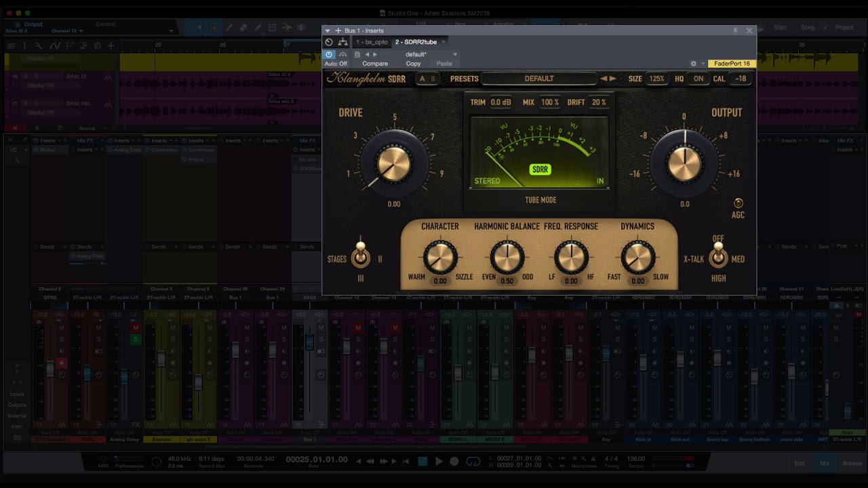Open the Edit view tab at bottom right
The width and height of the screenshot is (868, 488).
click(800, 464)
